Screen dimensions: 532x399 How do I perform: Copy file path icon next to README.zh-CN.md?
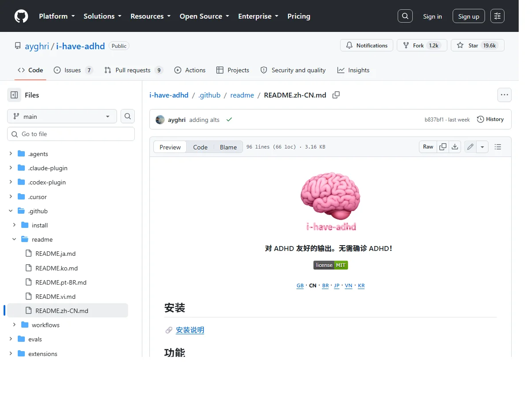[336, 95]
